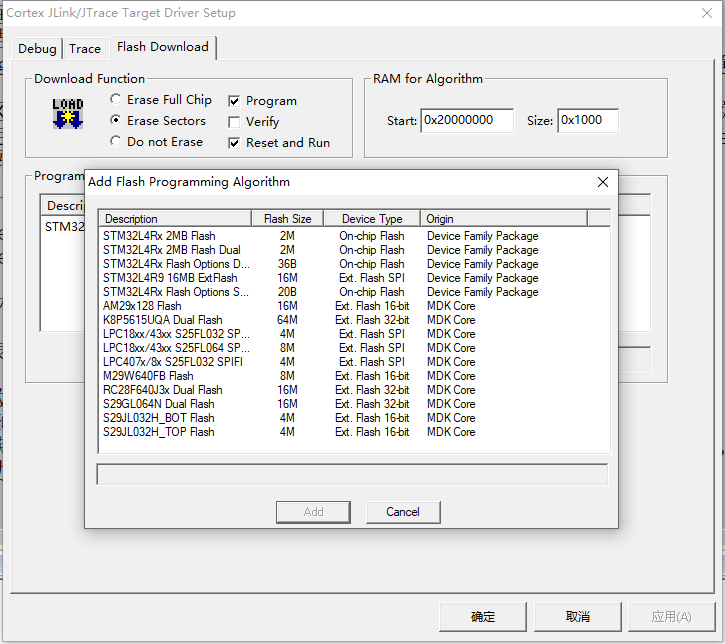725x644 pixels.
Task: Open the Flash Download tab
Action: (163, 47)
